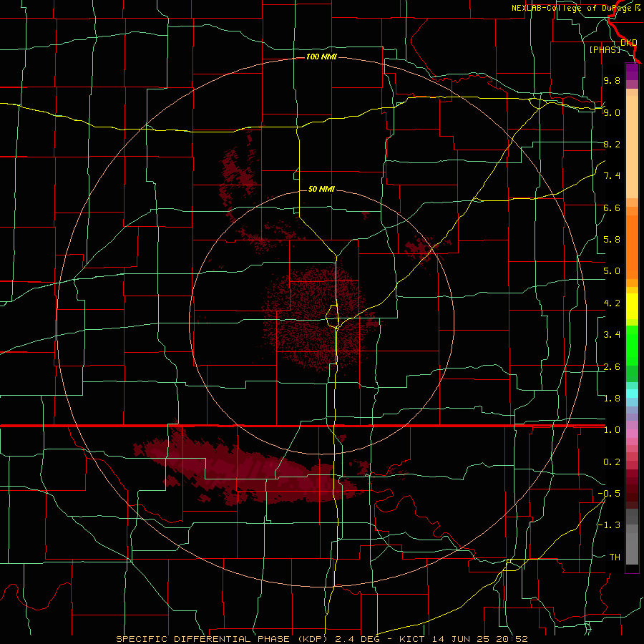The height and width of the screenshot is (644, 644).
Task: Click the 4.2 scale value
Action: pyautogui.click(x=612, y=303)
